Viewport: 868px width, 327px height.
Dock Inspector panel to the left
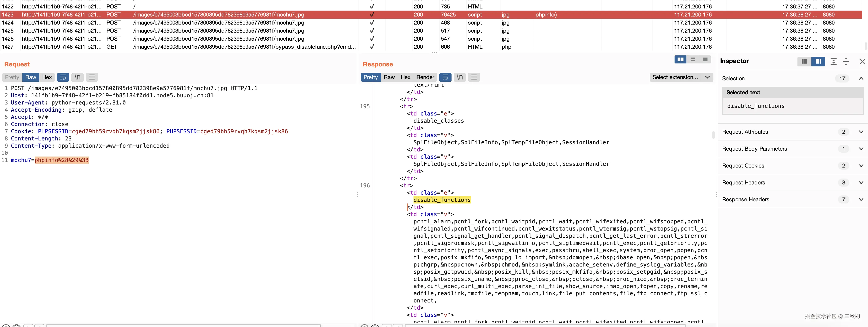pyautogui.click(x=804, y=61)
